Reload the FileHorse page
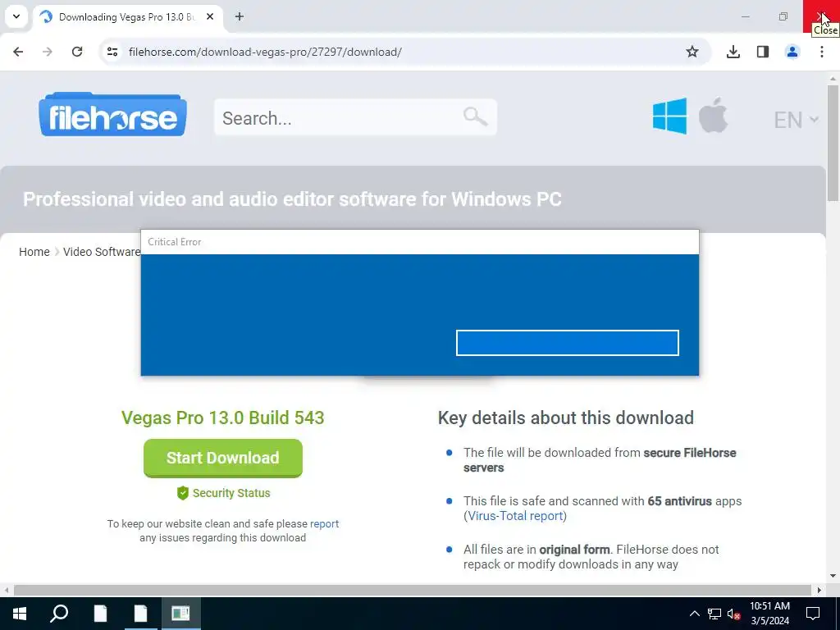The image size is (840, 630). point(77,52)
